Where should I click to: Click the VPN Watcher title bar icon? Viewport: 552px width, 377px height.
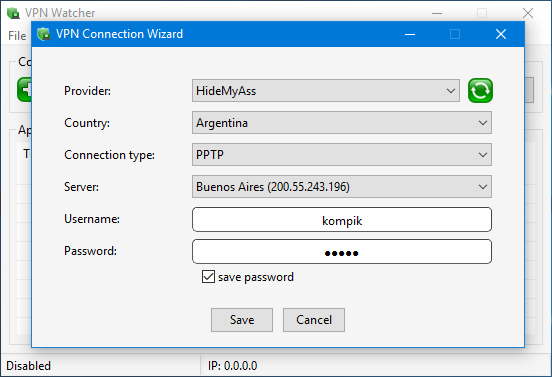[x=13, y=13]
